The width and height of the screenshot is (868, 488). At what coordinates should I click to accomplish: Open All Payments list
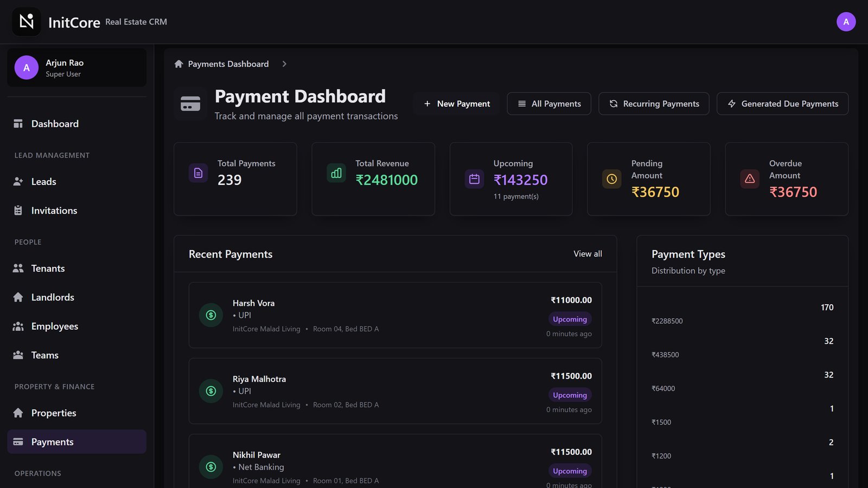(x=549, y=104)
